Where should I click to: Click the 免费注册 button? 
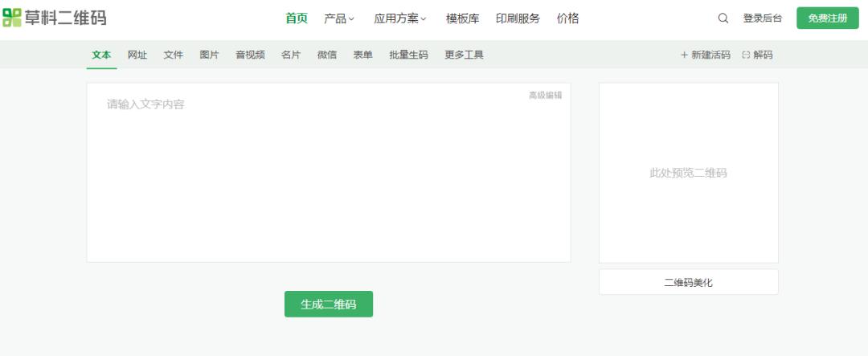coord(828,18)
